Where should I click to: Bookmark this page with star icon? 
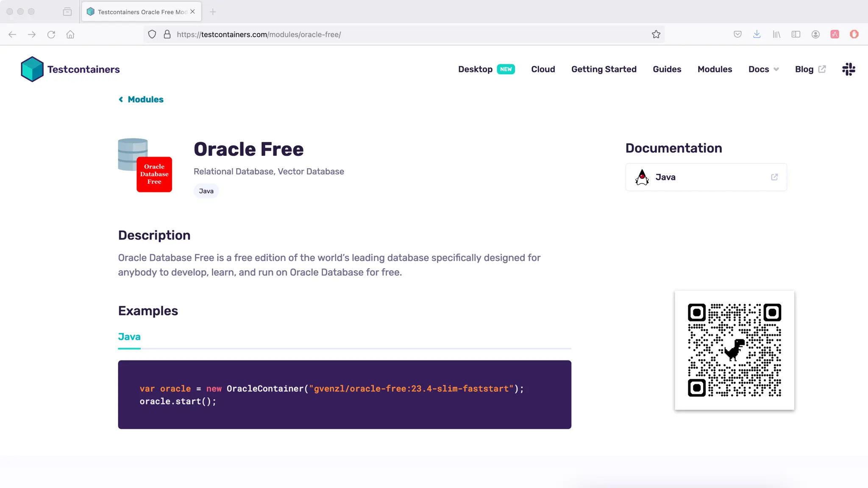pyautogui.click(x=656, y=34)
